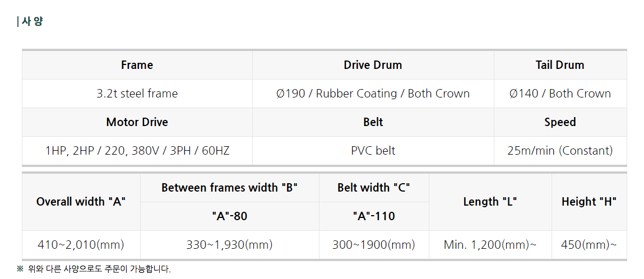The height and width of the screenshot is (279, 644).
Task: Click the Korean footnote about custom orders
Action: coord(94,269)
